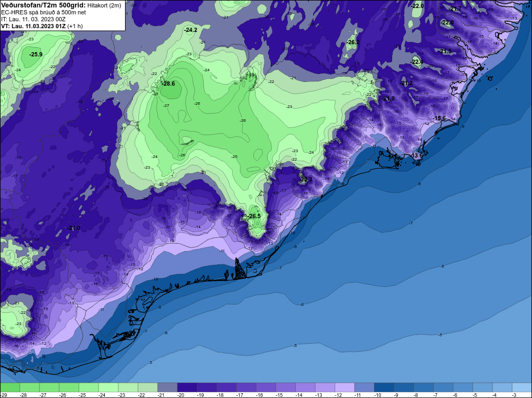Click the 'IT: Lau. 11. 03. 2023 00Z' line
The image size is (532, 398).
[x=33, y=19]
